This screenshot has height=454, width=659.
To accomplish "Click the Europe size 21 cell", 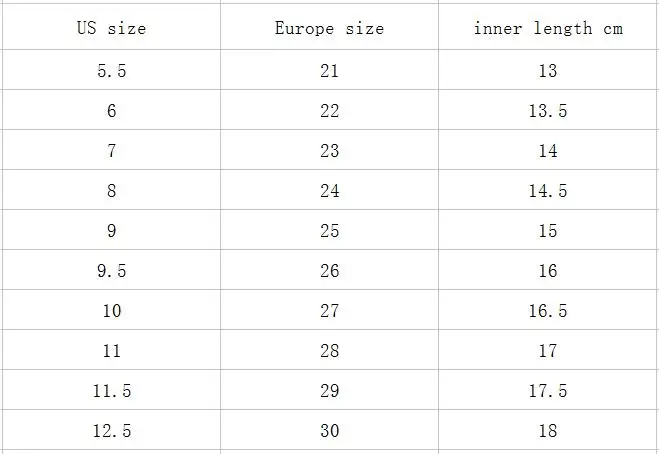I will tap(330, 70).
